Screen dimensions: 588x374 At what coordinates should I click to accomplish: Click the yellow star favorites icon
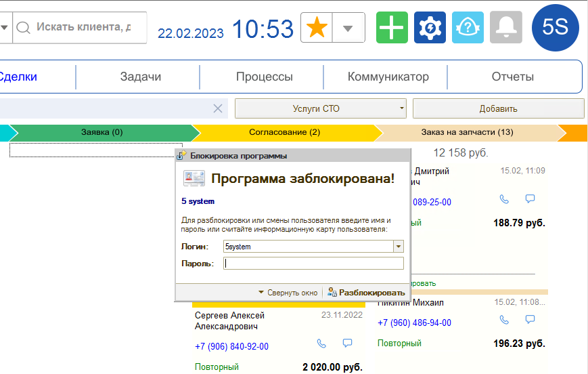tap(317, 27)
